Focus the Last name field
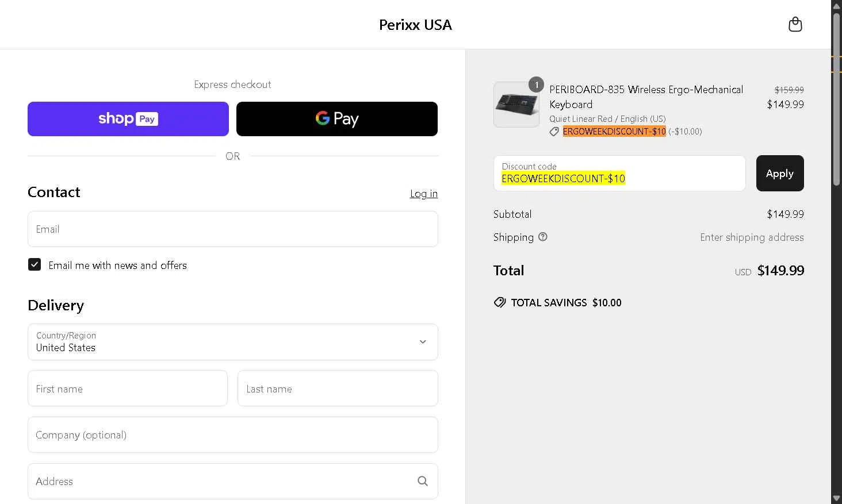Screen dimensions: 842x504 [x=338, y=388]
